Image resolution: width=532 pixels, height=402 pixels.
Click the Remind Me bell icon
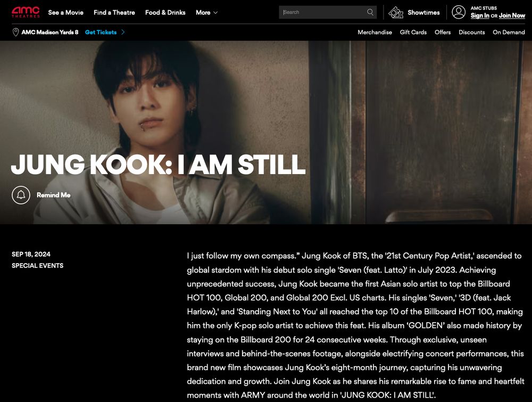pos(21,195)
